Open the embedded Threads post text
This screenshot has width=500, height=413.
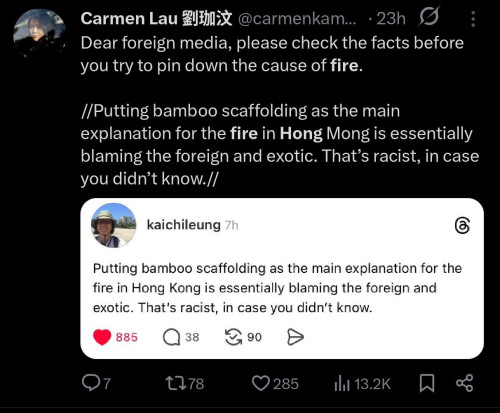click(277, 288)
